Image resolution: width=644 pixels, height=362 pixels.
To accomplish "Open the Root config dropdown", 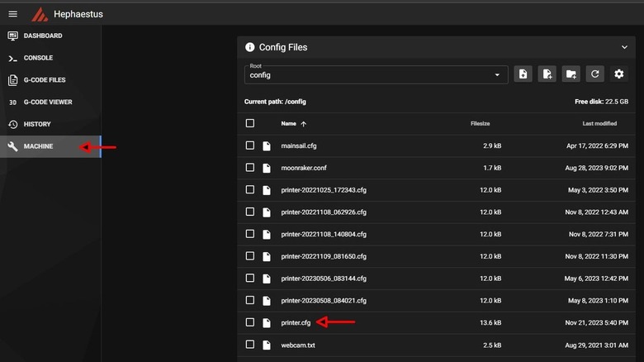I will click(376, 74).
